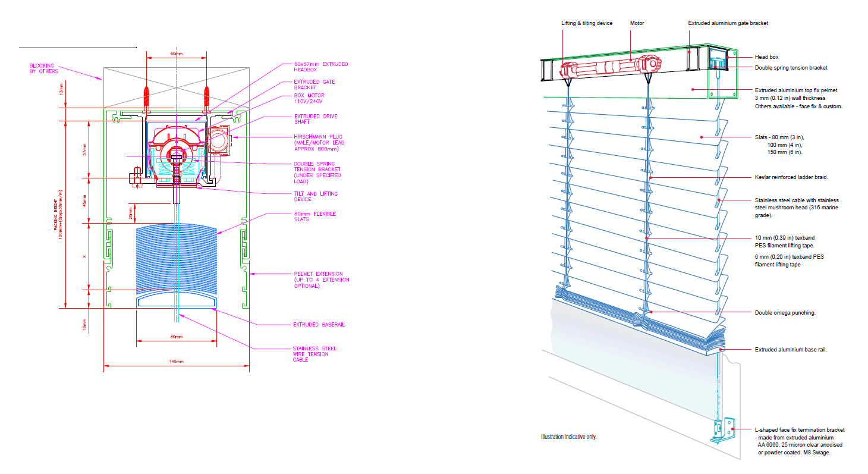Click the "(UNDER SPECIFIED LOAD)" tension bracket note

(x=317, y=178)
